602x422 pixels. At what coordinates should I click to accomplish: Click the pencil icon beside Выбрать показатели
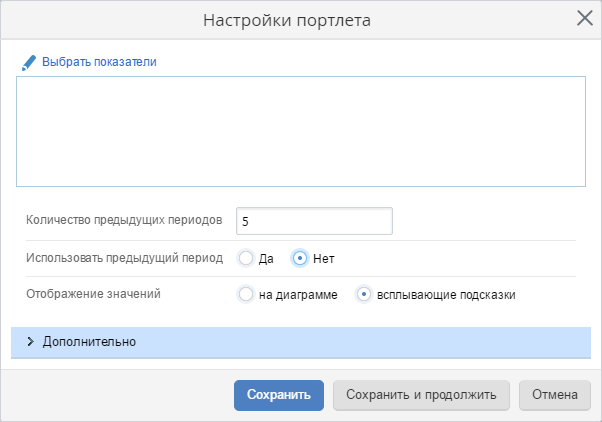pos(29,62)
